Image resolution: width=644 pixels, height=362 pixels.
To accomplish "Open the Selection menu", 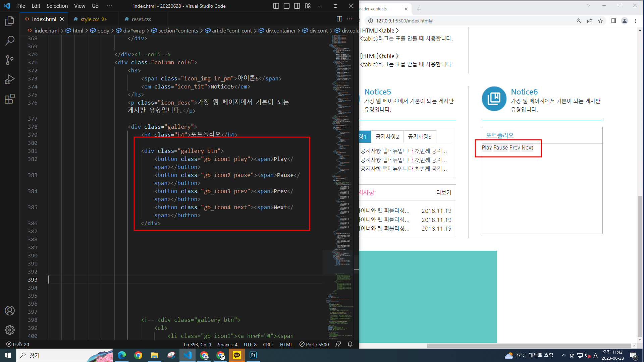I will point(57,6).
